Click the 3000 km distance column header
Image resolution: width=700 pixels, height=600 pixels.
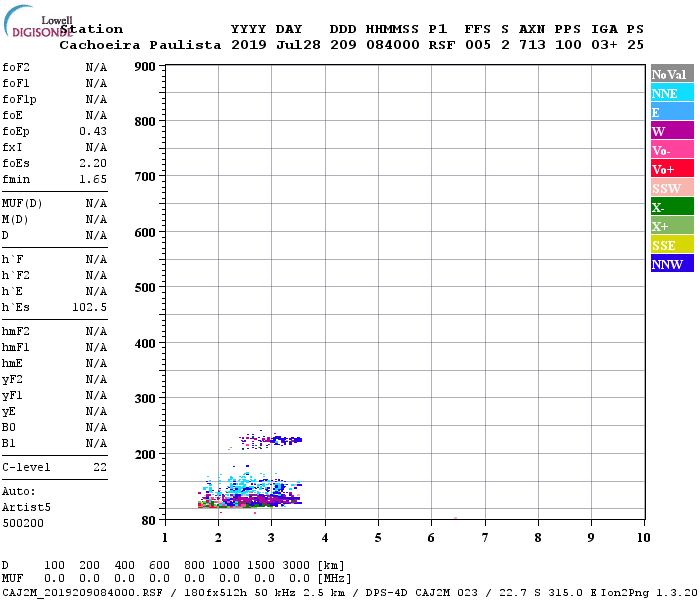[296, 565]
